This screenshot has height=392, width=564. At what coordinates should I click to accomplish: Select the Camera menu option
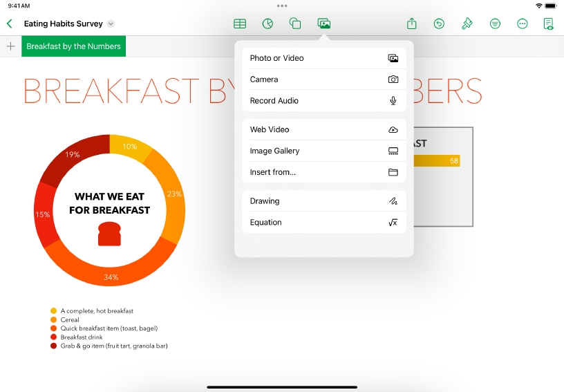pos(323,80)
